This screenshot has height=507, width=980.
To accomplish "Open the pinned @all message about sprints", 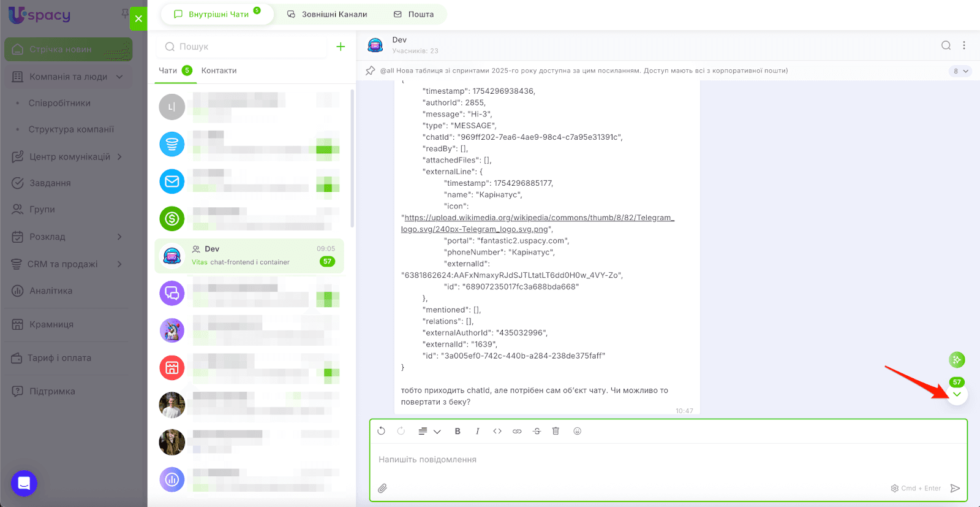I will (x=584, y=71).
